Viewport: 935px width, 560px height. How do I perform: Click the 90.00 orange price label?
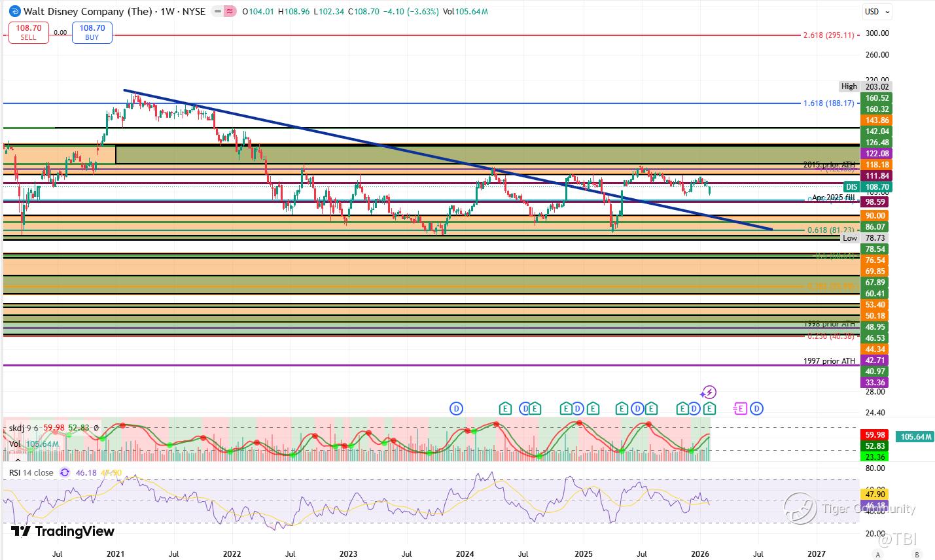pyautogui.click(x=875, y=215)
